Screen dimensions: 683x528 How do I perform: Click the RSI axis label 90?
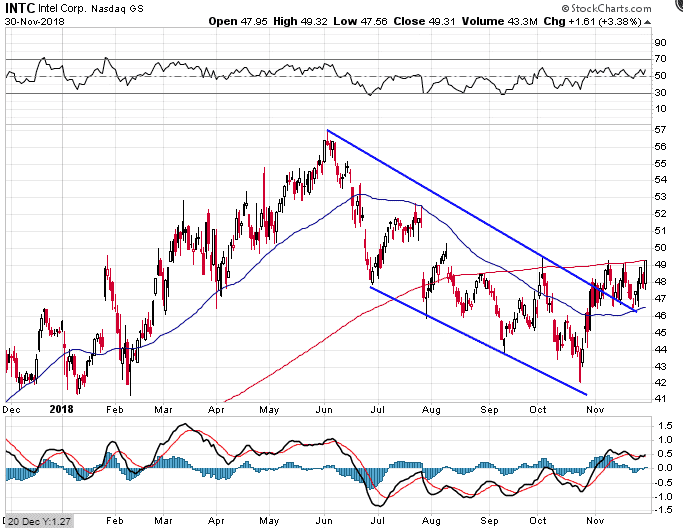(x=660, y=43)
